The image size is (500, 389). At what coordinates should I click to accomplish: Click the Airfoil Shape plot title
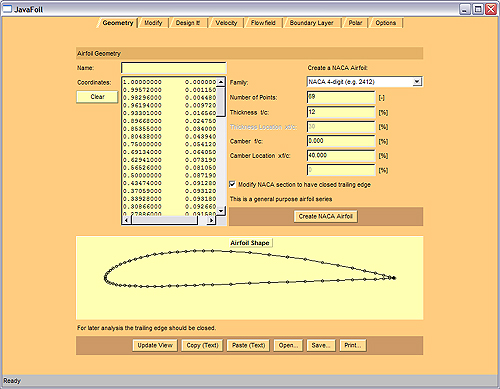click(250, 243)
